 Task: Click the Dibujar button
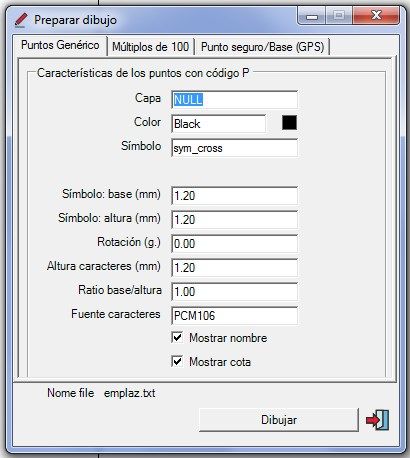point(279,420)
